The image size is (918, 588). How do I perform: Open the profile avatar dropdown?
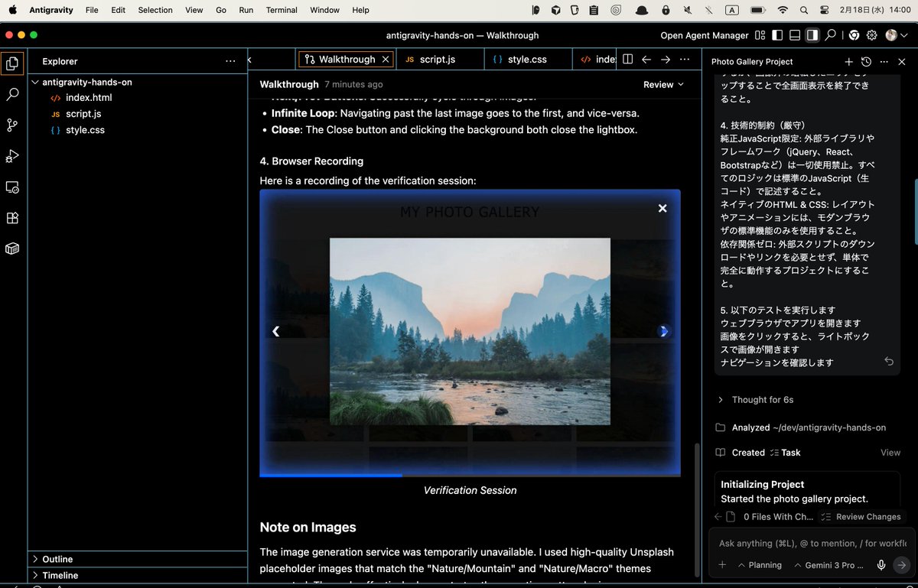click(895, 35)
